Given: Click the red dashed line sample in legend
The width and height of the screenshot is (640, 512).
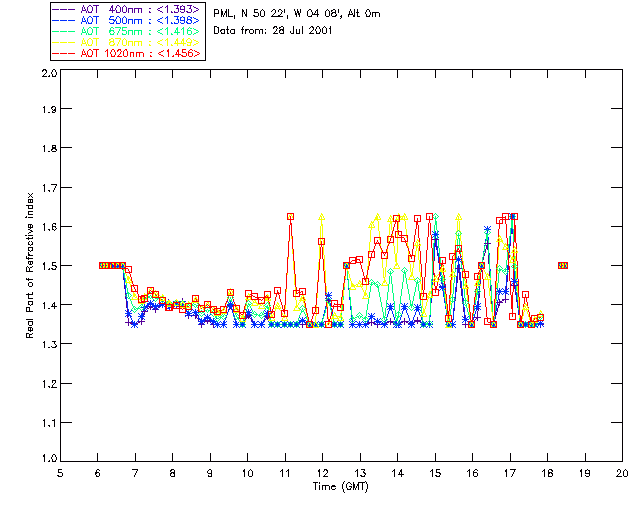Looking at the screenshot, I should pyautogui.click(x=64, y=54).
